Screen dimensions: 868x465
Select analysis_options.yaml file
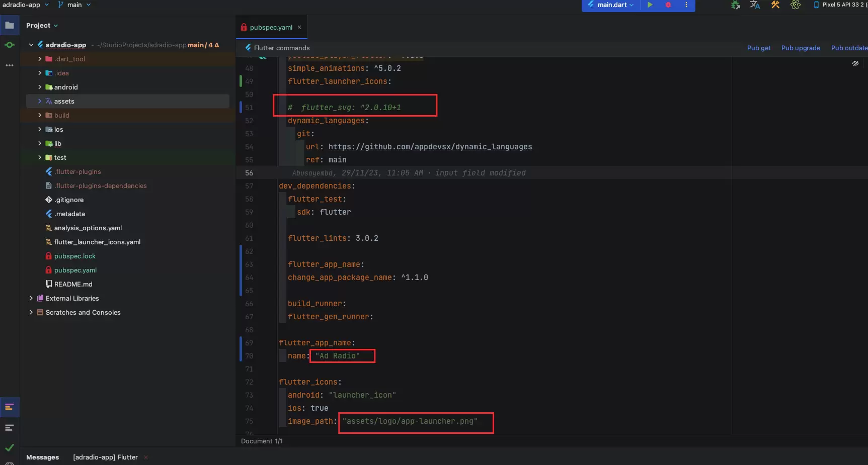(x=88, y=228)
